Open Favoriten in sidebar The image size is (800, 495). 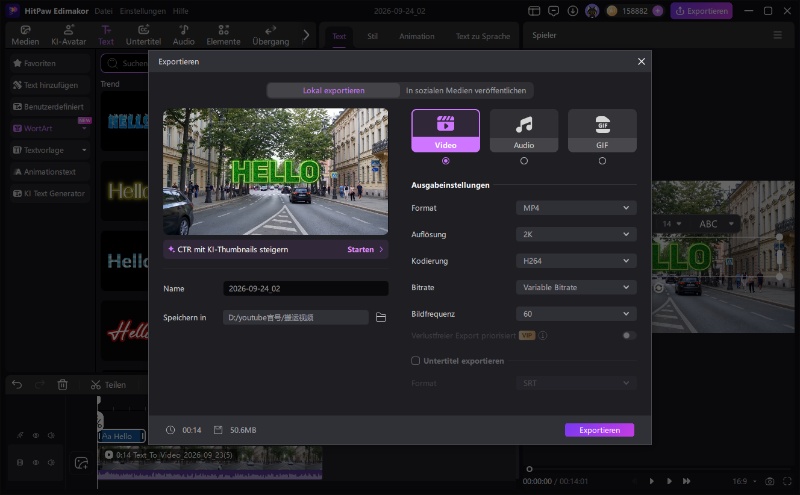pyautogui.click(x=49, y=63)
